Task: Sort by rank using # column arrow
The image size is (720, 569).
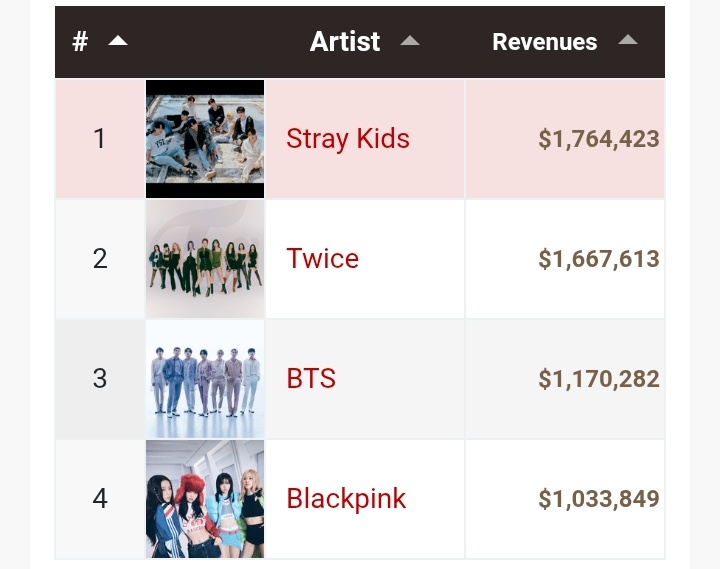Action: (118, 41)
